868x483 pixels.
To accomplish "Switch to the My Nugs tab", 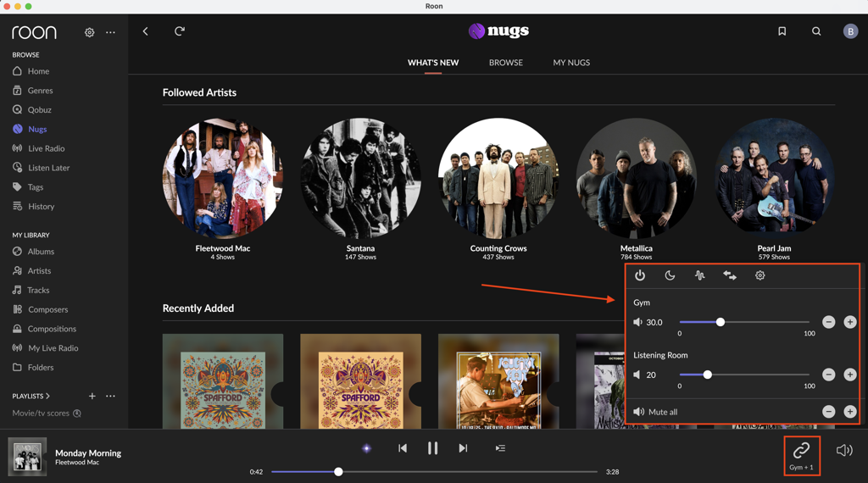I will (x=571, y=63).
